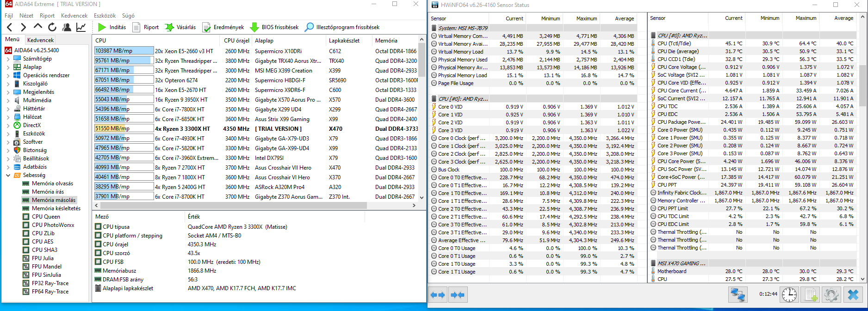Screen dimensions: 868x311
Task: Expand the Háttértár tree node
Action: (x=8, y=109)
